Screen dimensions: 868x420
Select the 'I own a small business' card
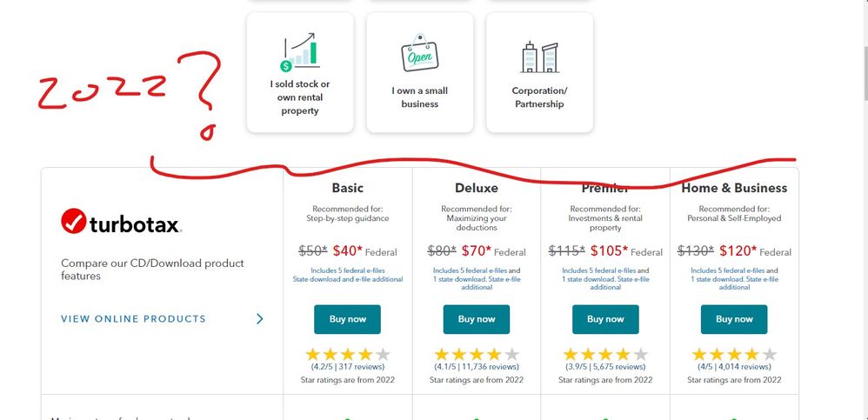419,72
